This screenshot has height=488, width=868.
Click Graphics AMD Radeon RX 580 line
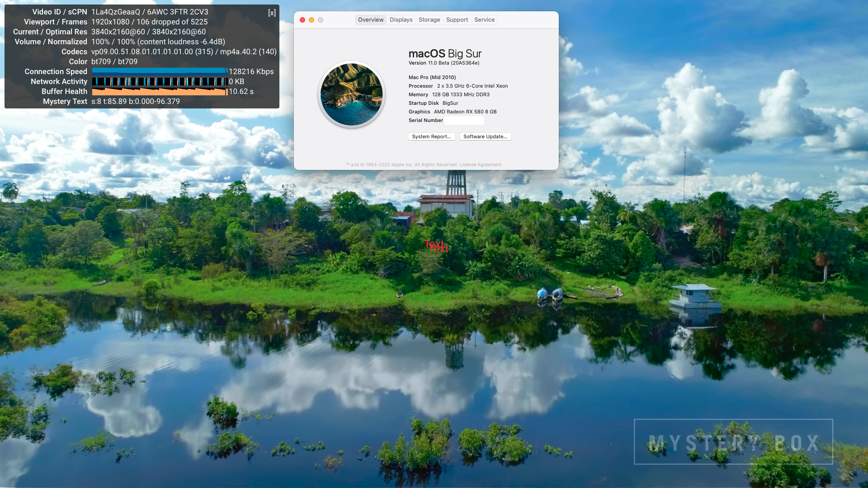[x=453, y=112]
